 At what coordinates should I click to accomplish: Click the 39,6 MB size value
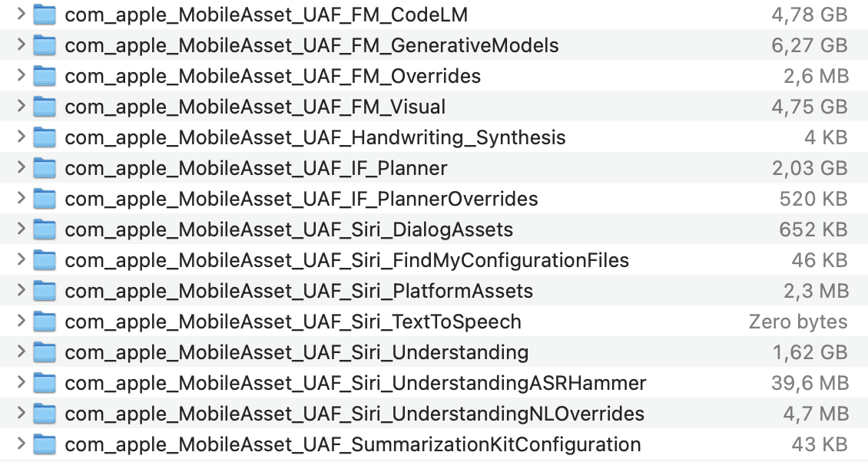tap(810, 383)
